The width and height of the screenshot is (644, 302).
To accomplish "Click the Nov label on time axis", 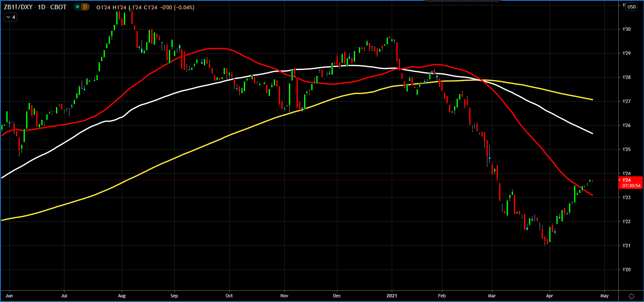I will (284, 296).
